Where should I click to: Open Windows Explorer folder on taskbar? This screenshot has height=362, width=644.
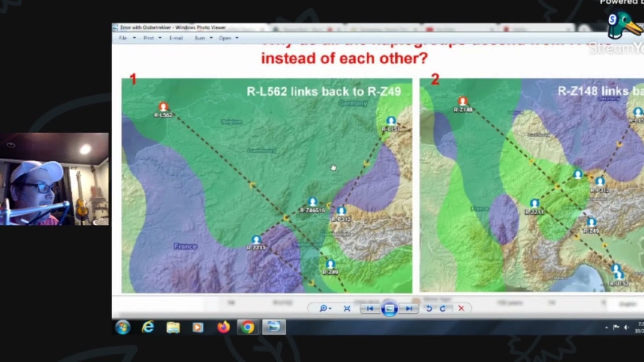173,327
